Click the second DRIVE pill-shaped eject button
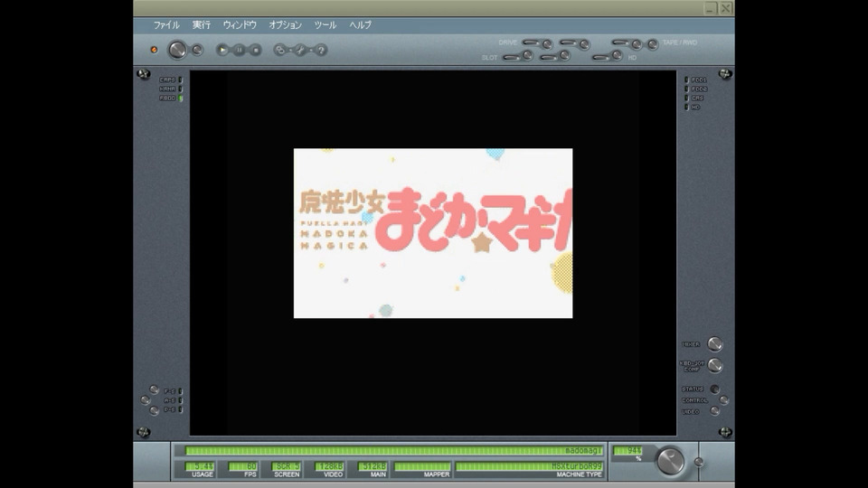868x488 pixels. coord(569,42)
